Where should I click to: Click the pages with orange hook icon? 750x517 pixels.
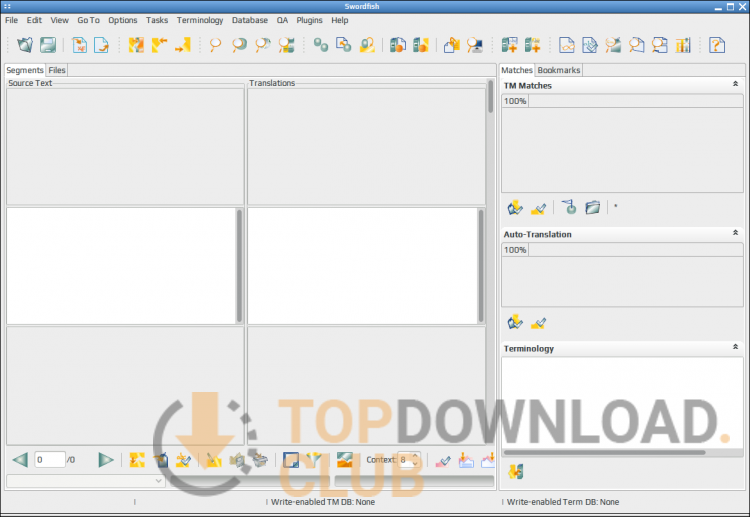tap(452, 45)
